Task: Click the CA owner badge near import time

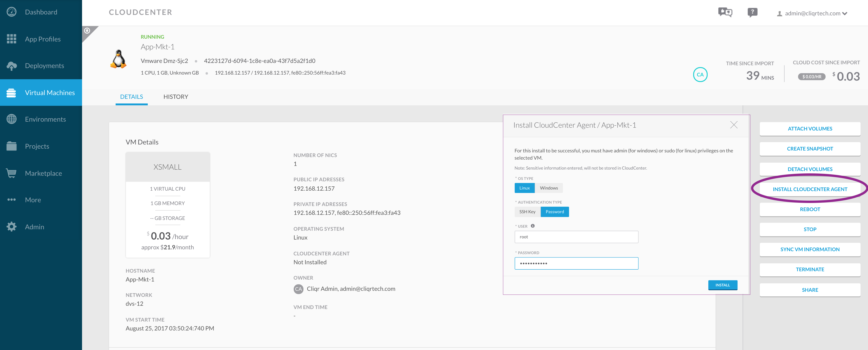Action: tap(700, 75)
